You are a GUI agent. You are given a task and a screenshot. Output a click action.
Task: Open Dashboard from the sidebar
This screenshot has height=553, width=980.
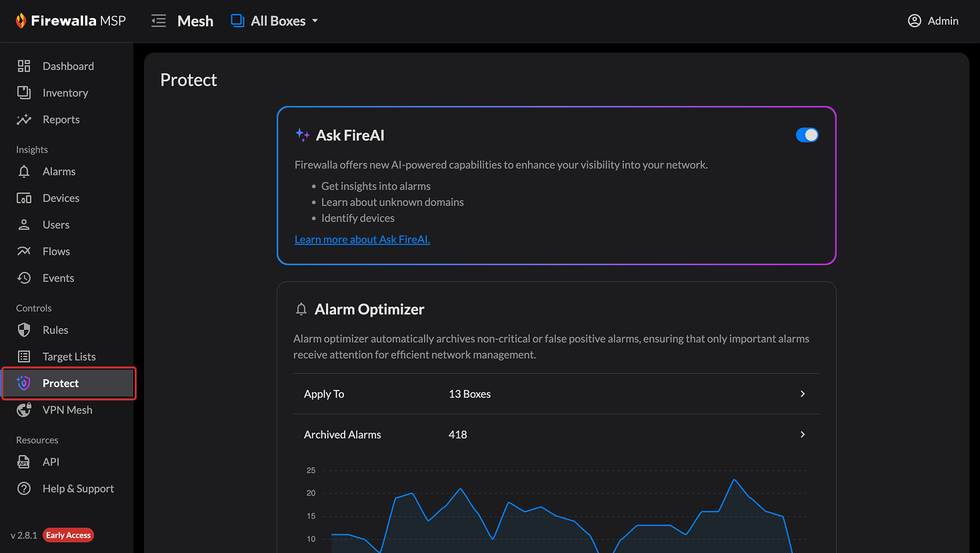(67, 66)
